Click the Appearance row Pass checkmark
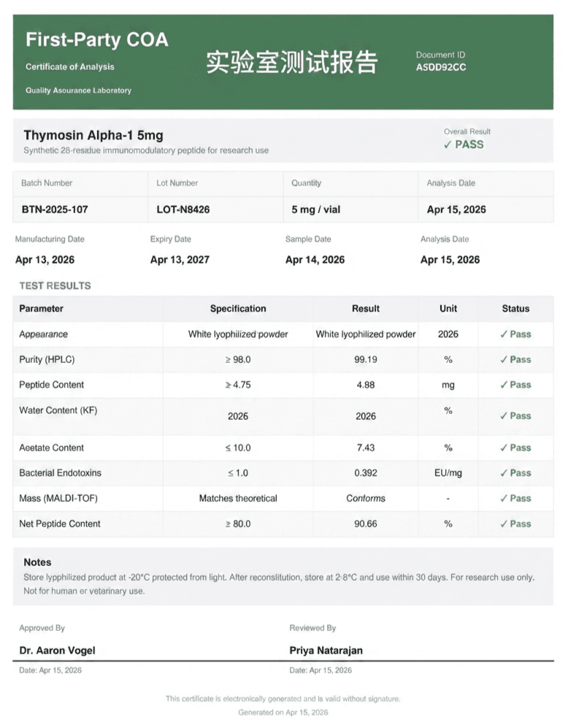The width and height of the screenshot is (568, 728). click(504, 334)
